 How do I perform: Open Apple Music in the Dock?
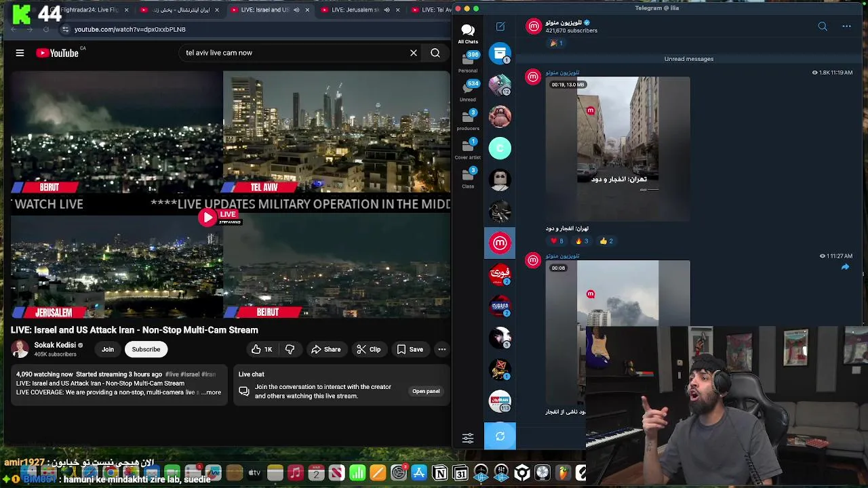[295, 473]
